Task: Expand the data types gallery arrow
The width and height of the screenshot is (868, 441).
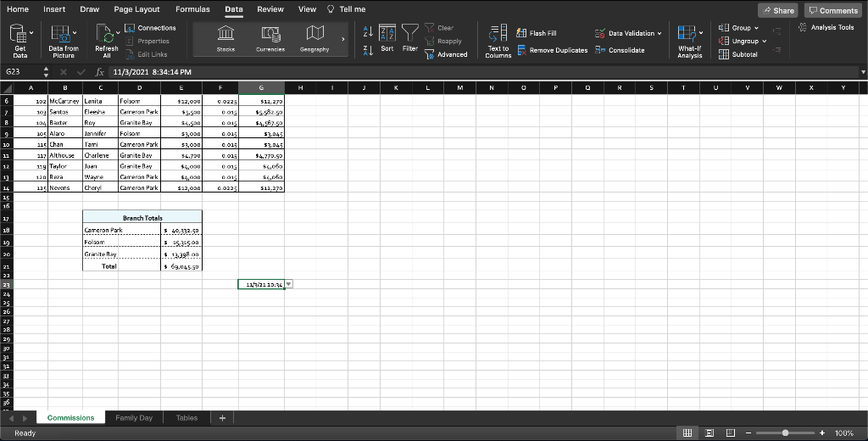Action: (343, 39)
